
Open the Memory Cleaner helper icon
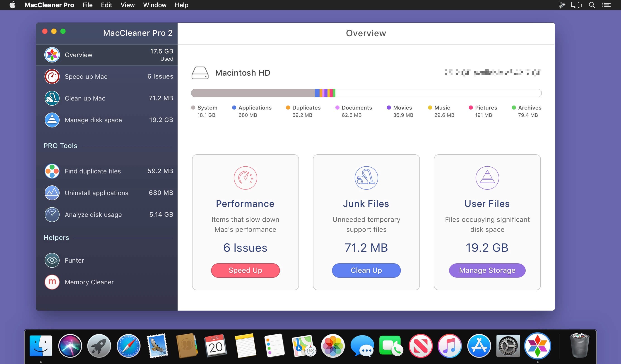click(52, 282)
